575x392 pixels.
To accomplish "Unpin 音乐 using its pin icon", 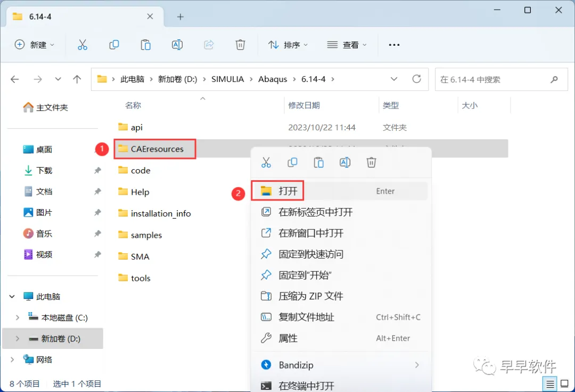I will (97, 233).
